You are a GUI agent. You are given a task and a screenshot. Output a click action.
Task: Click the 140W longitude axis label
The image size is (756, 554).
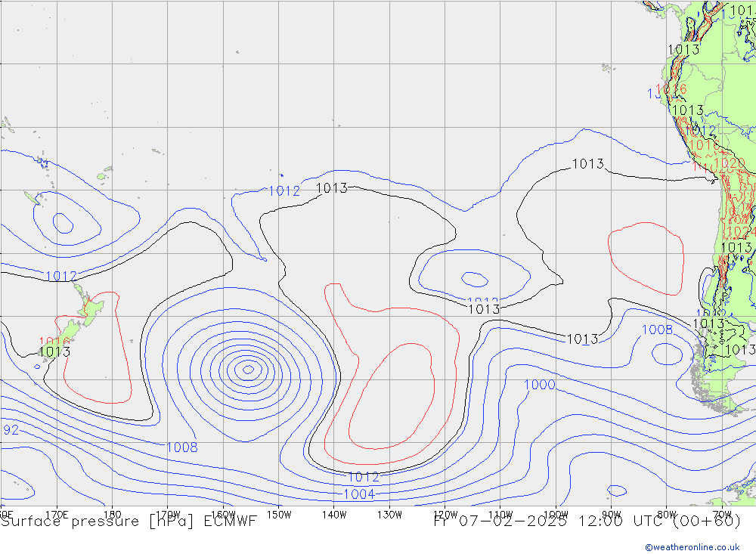pos(334,515)
